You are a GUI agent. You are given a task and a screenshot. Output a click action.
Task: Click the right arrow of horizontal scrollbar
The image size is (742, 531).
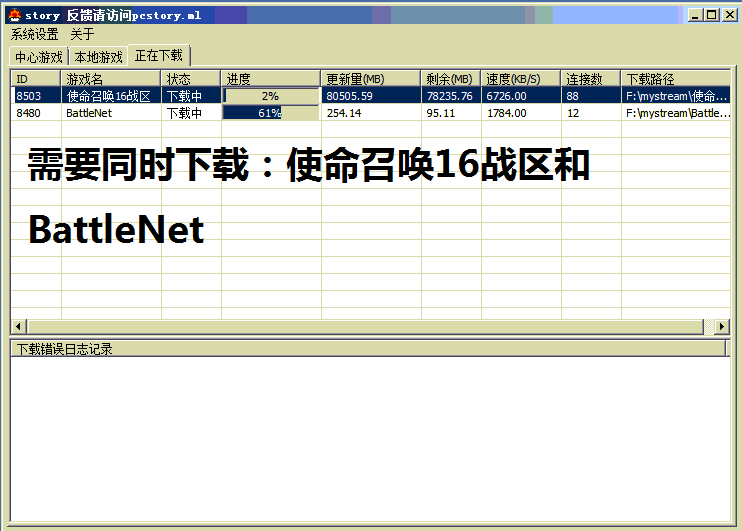coord(722,327)
